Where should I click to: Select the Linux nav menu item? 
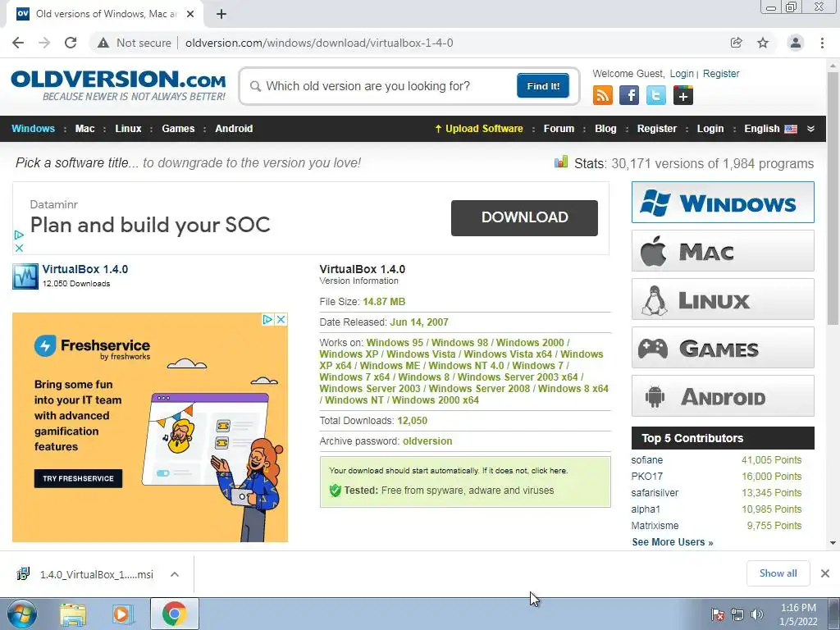tap(128, 129)
